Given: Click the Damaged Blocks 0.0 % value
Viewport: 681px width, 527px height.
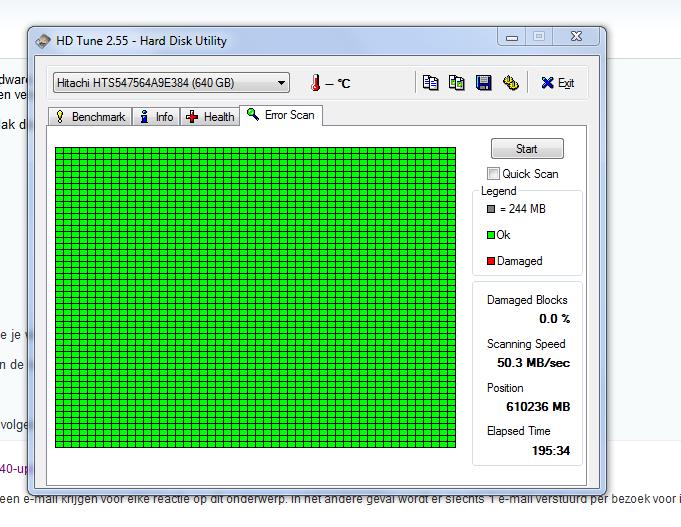Looking at the screenshot, I should (x=554, y=319).
